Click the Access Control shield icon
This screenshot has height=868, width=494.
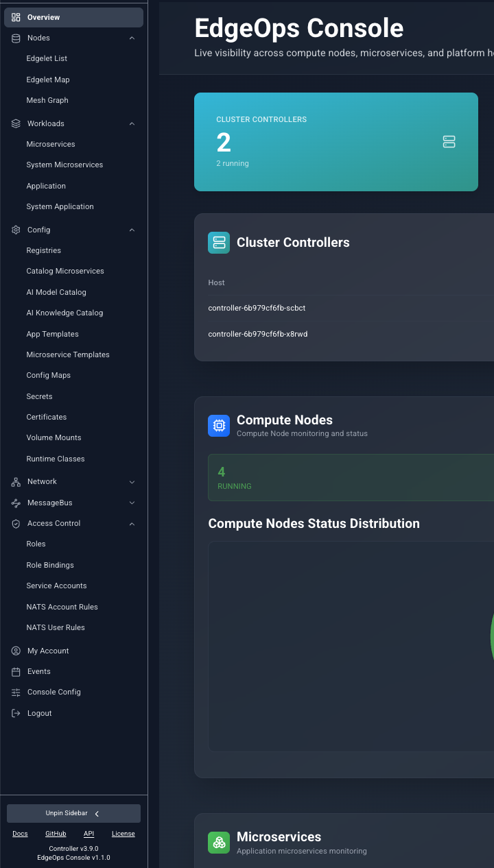pyautogui.click(x=16, y=523)
